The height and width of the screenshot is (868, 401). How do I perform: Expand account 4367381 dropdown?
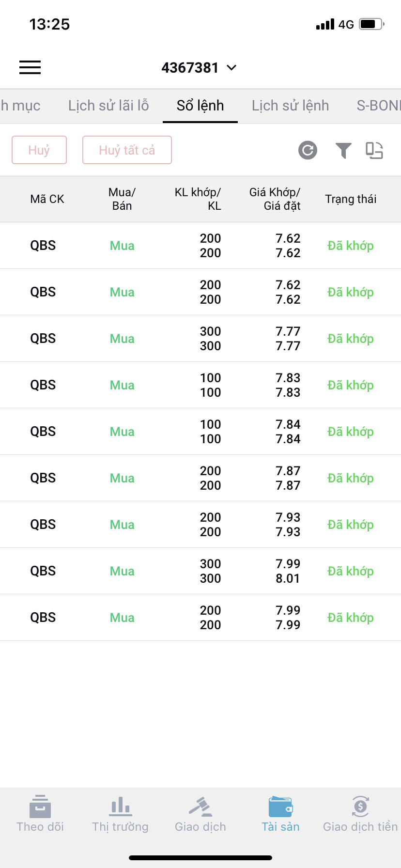[199, 68]
